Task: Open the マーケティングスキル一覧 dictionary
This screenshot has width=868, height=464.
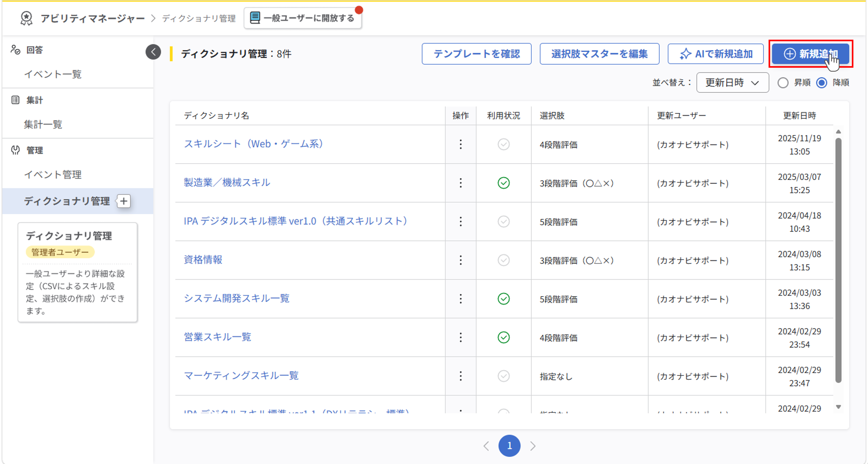Action: coord(241,376)
